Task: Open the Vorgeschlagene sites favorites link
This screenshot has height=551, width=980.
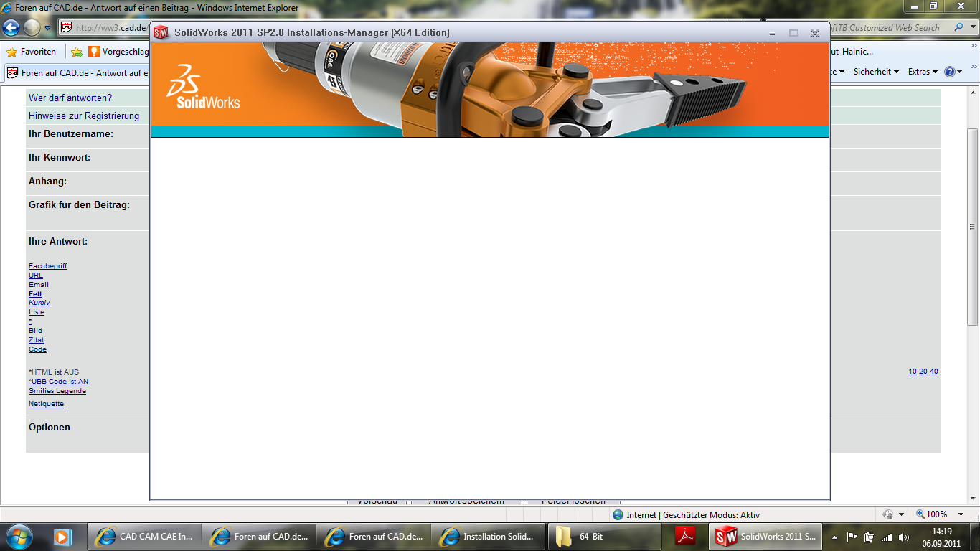Action: tap(118, 52)
